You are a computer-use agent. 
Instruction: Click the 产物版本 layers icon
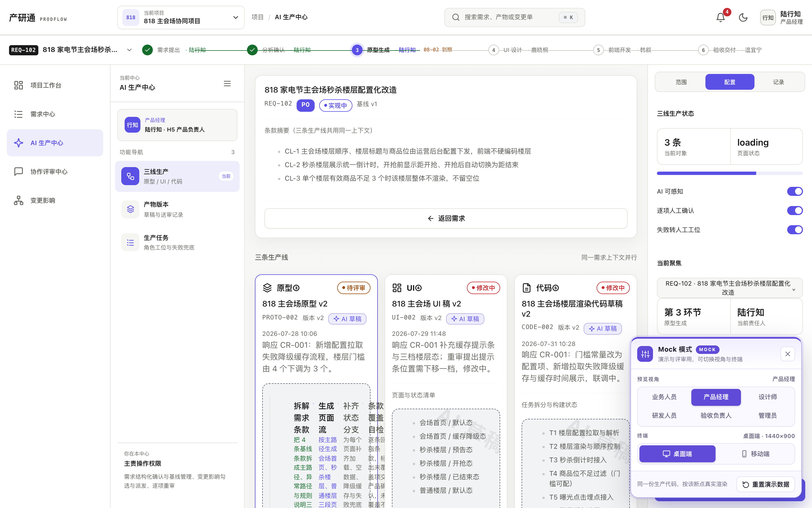click(130, 209)
